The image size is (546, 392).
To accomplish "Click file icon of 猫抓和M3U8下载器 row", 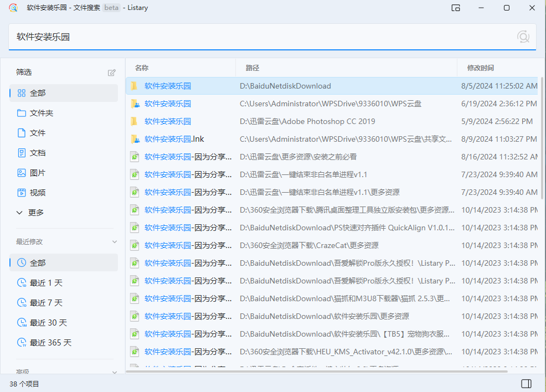I will pyautogui.click(x=135, y=298).
